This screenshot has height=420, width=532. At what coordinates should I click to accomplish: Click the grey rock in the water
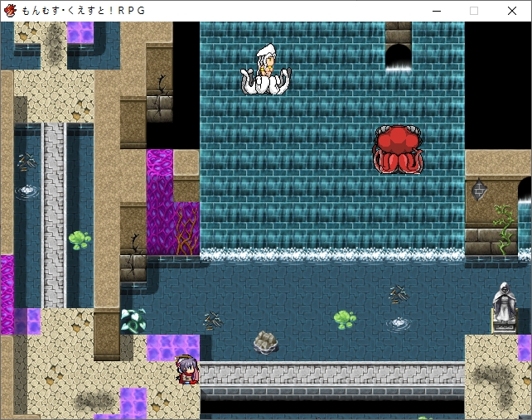point(266,342)
